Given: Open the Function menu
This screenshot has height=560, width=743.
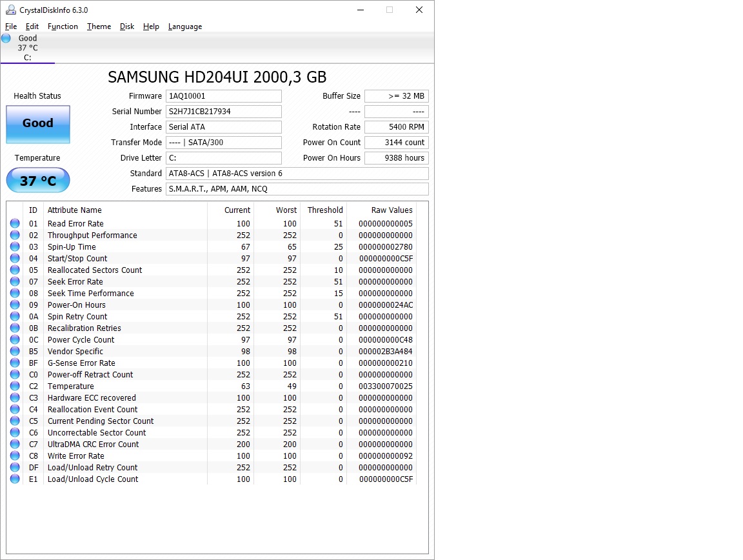Looking at the screenshot, I should coord(63,26).
